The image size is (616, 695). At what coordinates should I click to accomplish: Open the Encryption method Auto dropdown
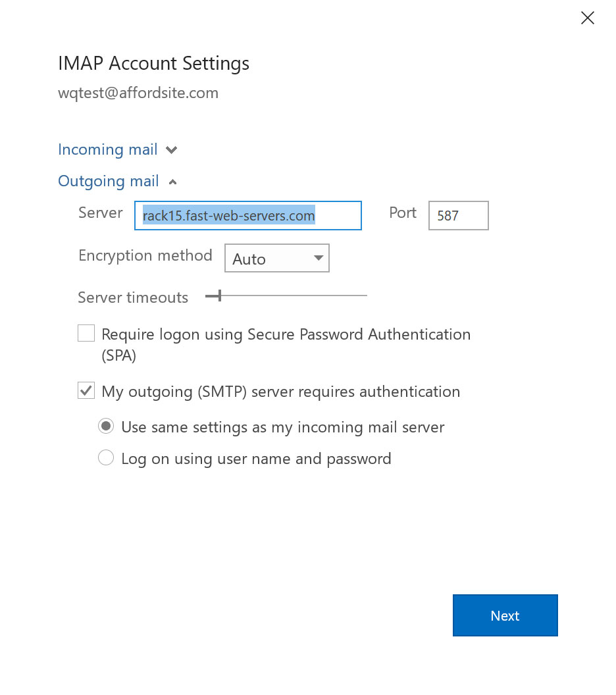click(277, 258)
